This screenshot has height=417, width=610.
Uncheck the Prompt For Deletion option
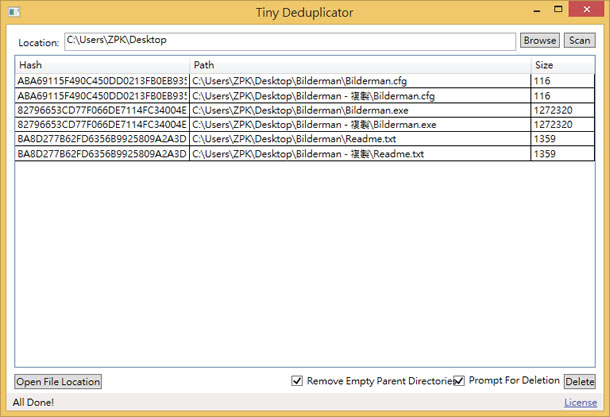[x=460, y=381]
